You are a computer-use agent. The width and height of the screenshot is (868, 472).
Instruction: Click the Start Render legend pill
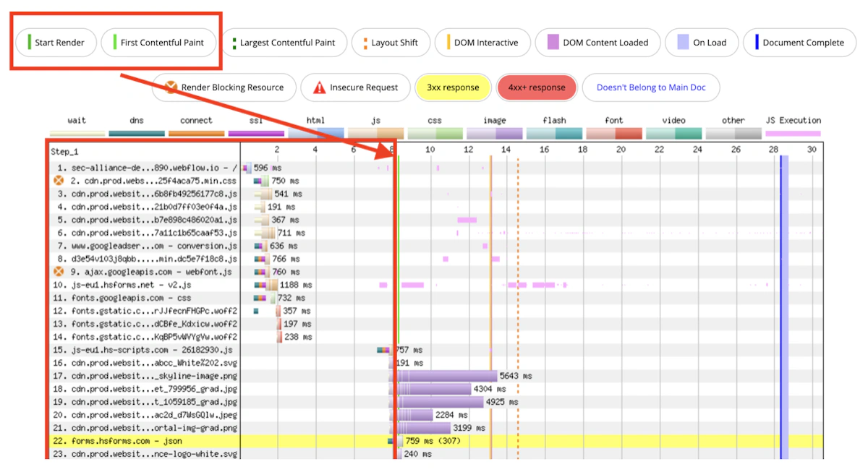[x=56, y=43]
